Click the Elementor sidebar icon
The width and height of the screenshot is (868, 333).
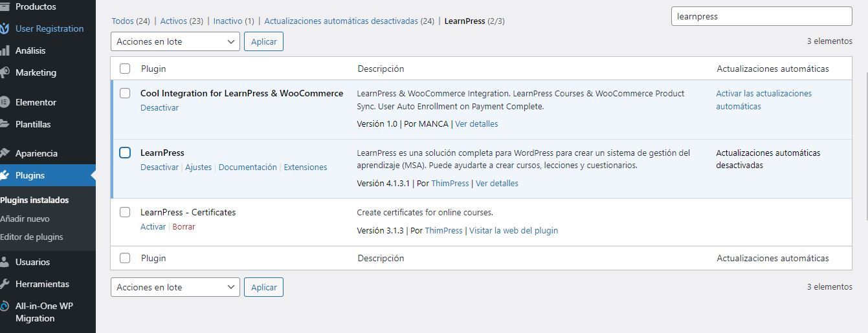[5, 102]
